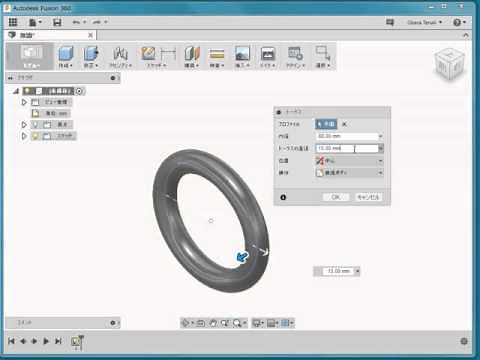This screenshot has width=480, height=360.
Task: Collapse the root unsaved component node
Action: [x=16, y=91]
